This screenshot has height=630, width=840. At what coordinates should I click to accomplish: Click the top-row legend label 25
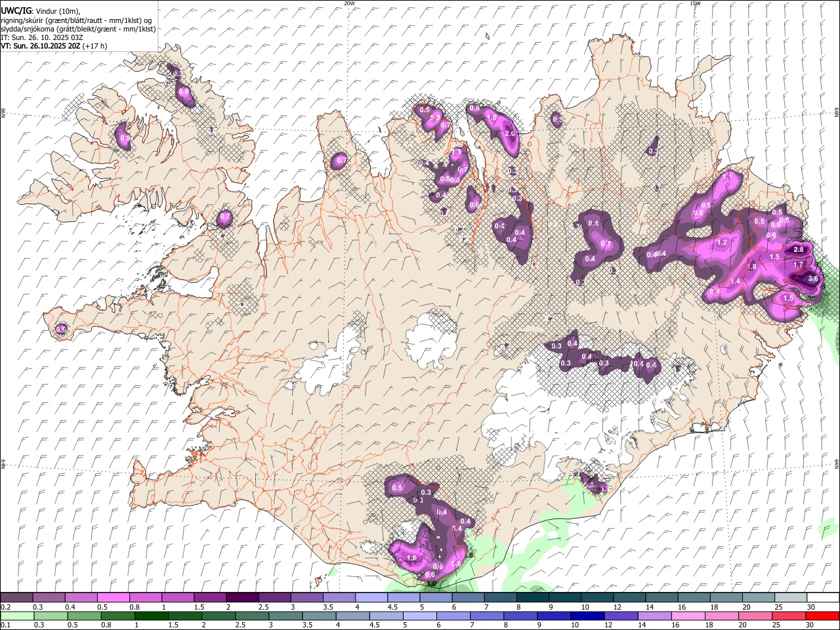778,608
